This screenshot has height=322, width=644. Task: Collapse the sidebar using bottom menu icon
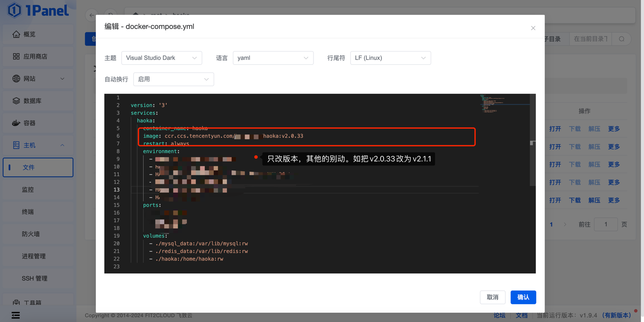coord(16,315)
